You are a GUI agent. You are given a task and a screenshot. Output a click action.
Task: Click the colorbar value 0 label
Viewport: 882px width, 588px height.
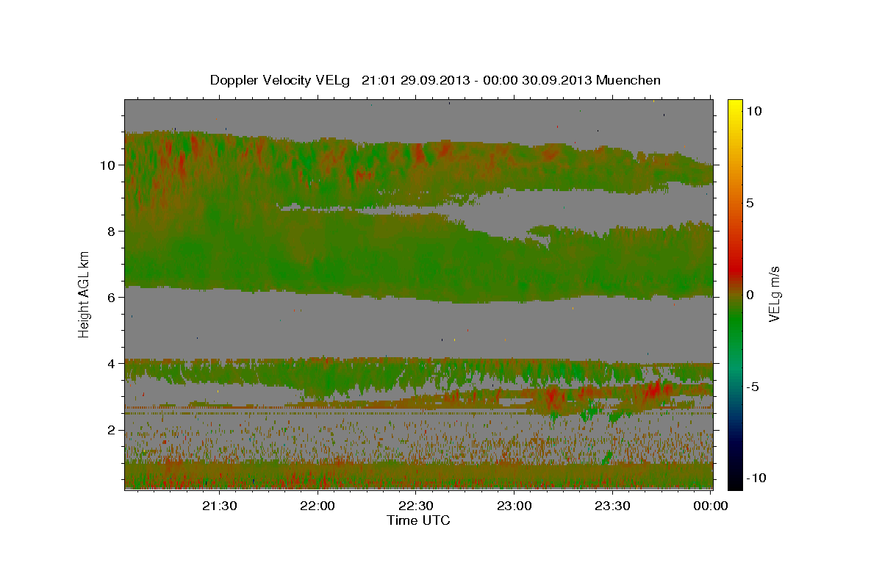tap(750, 294)
